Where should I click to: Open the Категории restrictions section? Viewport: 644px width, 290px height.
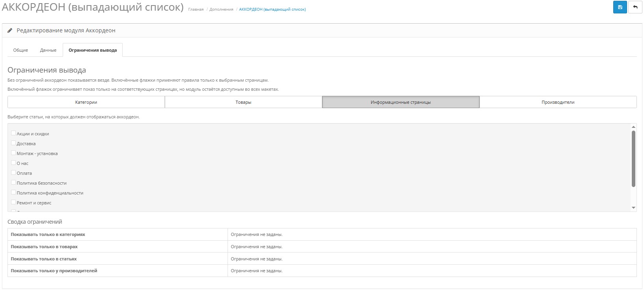point(86,102)
